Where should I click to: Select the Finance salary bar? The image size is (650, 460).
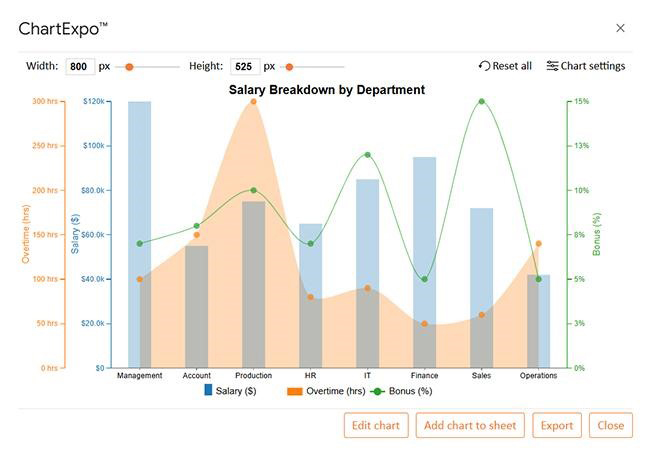[x=424, y=262]
